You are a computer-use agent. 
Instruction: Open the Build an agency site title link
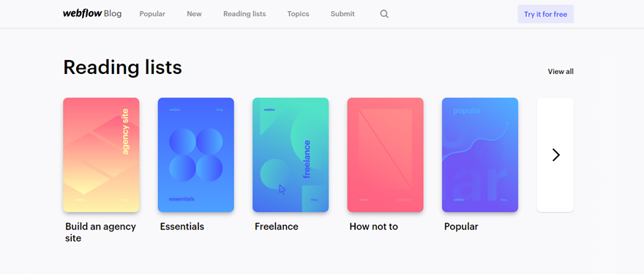point(101,232)
